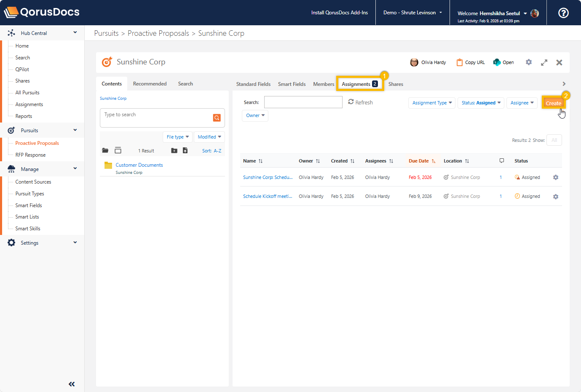The height and width of the screenshot is (392, 581).
Task: Open the Recommended tab
Action: coord(150,84)
